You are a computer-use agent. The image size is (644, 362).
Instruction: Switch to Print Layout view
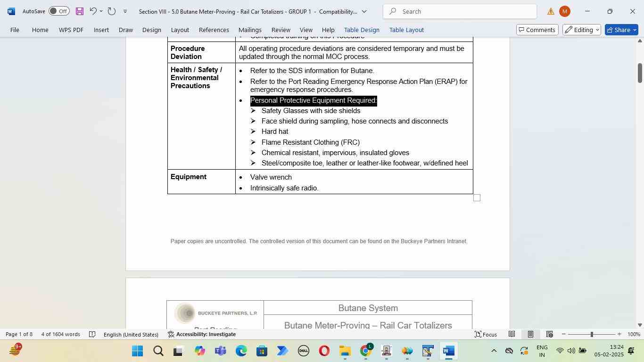click(530, 334)
